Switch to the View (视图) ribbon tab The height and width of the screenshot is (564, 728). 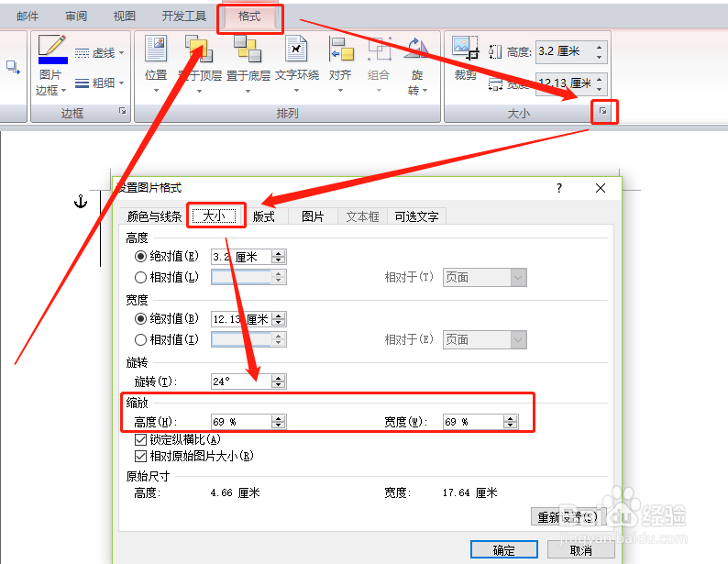coord(125,17)
